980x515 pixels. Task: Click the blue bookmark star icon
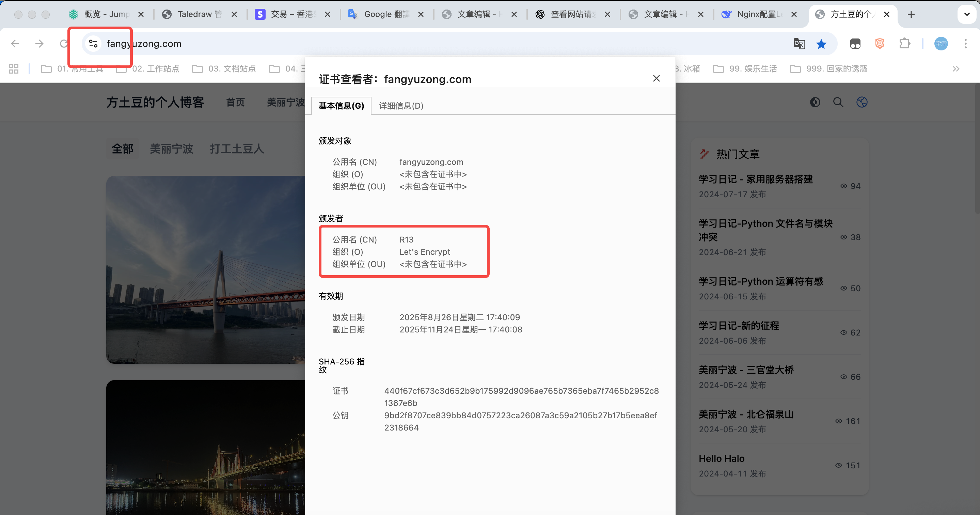coord(821,44)
